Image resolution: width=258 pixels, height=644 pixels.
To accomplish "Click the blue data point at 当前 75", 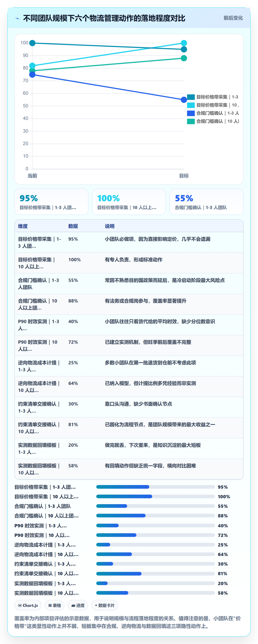I will point(32,74).
